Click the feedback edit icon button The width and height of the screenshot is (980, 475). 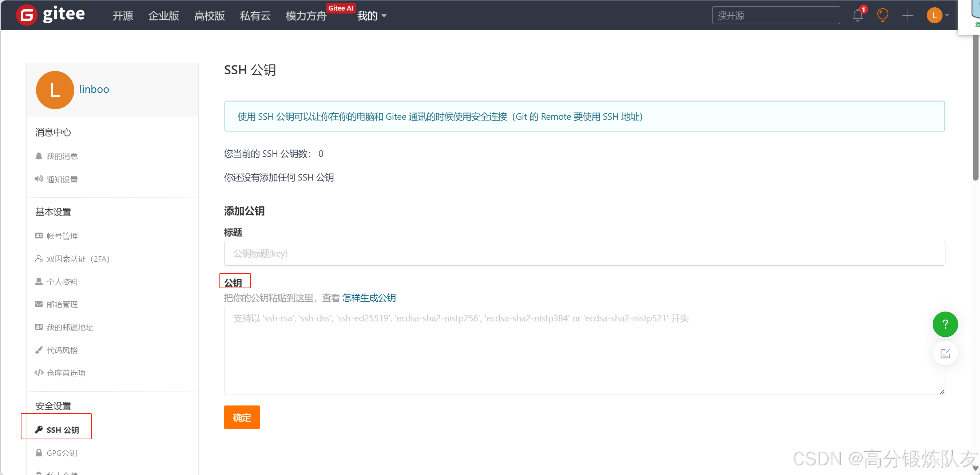(945, 353)
